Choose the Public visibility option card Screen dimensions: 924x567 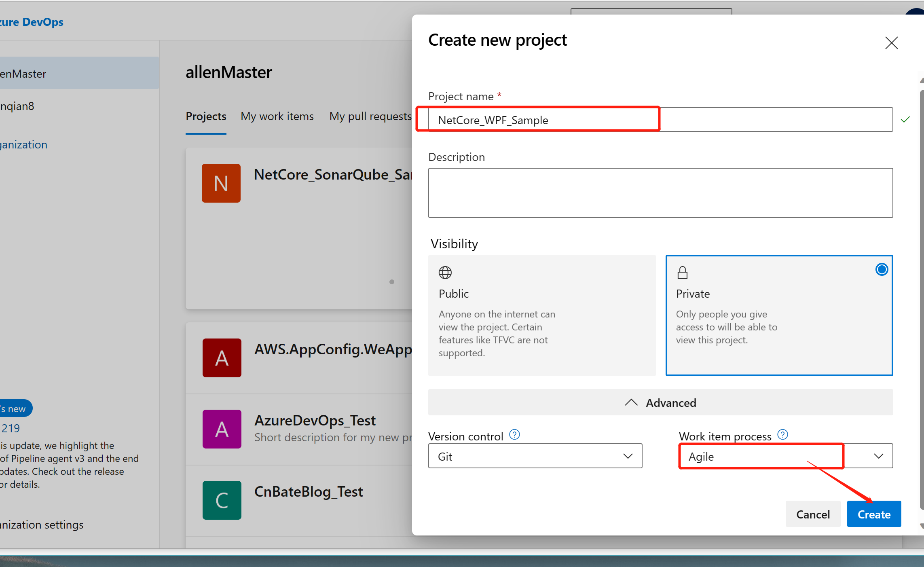click(541, 315)
